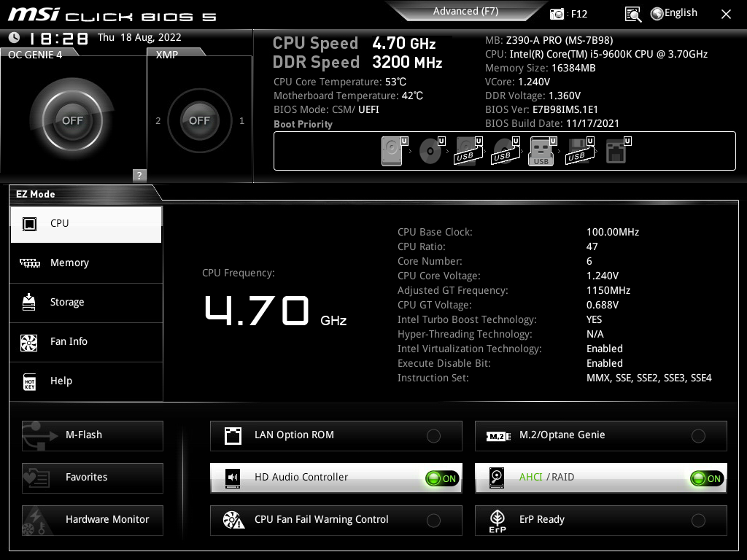Click the CPU fan warning icon

tap(233, 520)
